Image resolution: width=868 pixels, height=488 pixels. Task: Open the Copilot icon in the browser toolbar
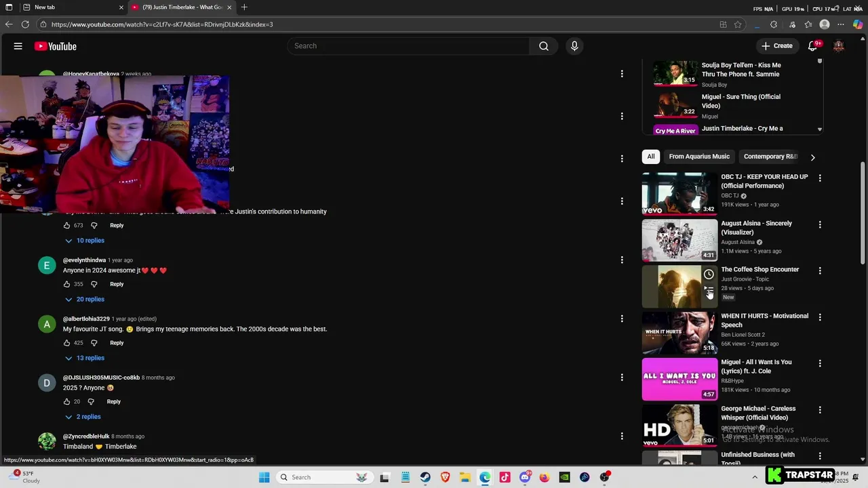point(858,24)
